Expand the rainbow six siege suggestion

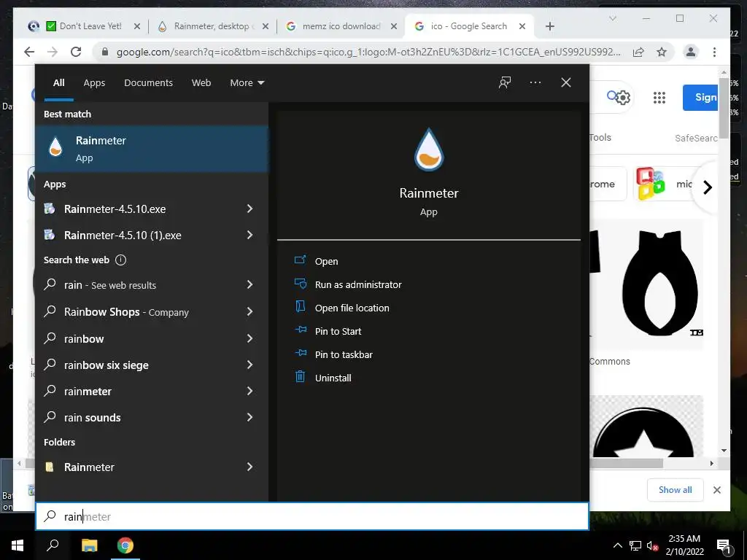point(249,365)
